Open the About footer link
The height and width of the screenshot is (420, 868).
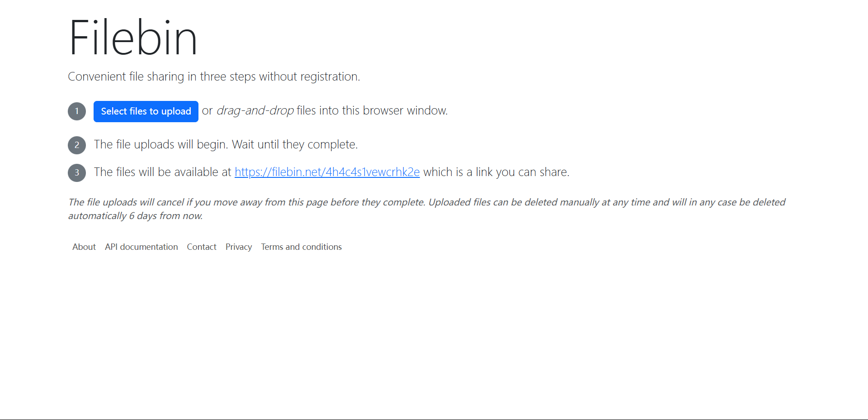pyautogui.click(x=84, y=247)
